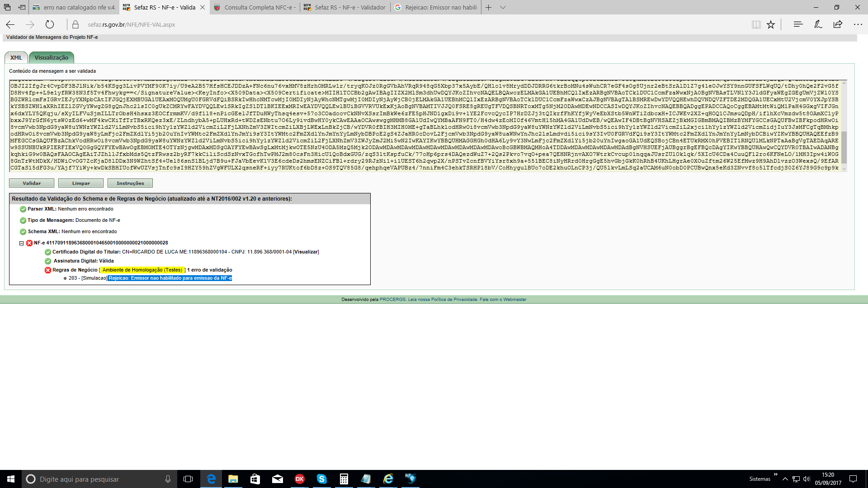The image size is (868, 488).
Task: Open the red DX taskbar app
Action: [x=299, y=479]
